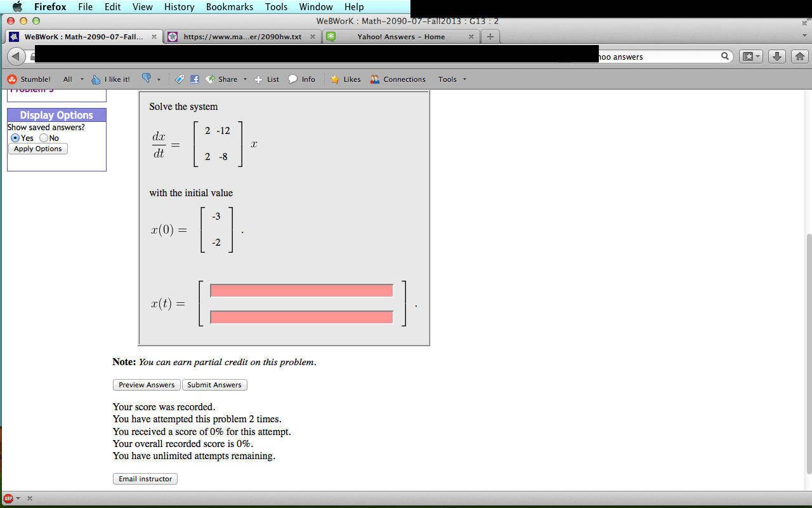Open the Help menu
Viewport: 812px width, 508px height.
click(x=354, y=7)
